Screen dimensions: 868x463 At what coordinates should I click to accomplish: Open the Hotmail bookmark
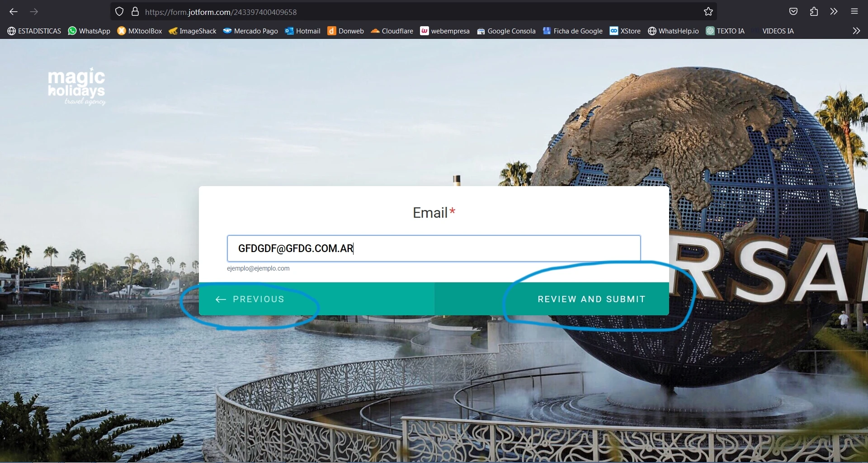click(x=302, y=31)
